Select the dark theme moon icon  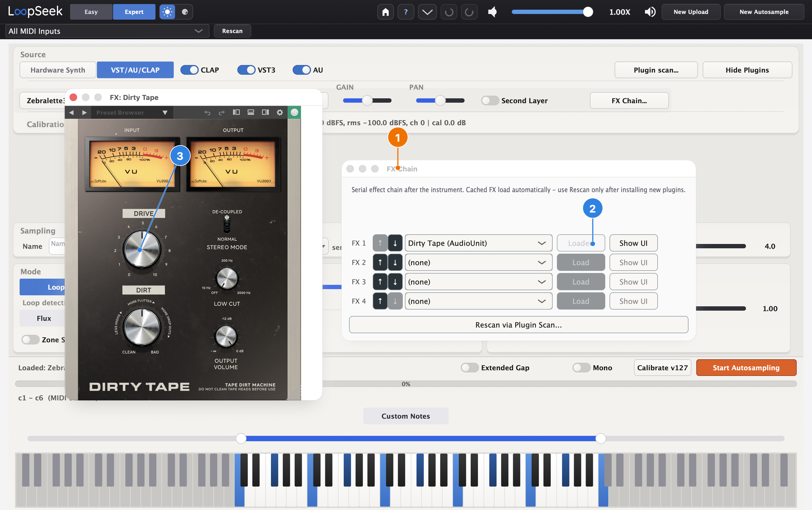coord(184,12)
